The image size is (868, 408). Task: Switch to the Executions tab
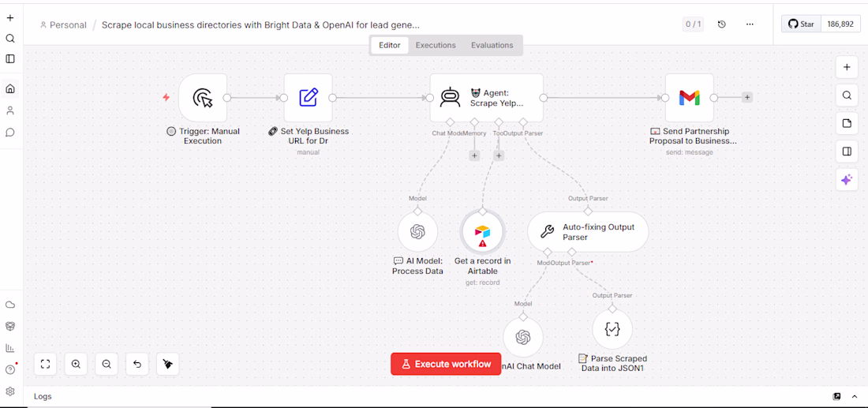(x=436, y=46)
